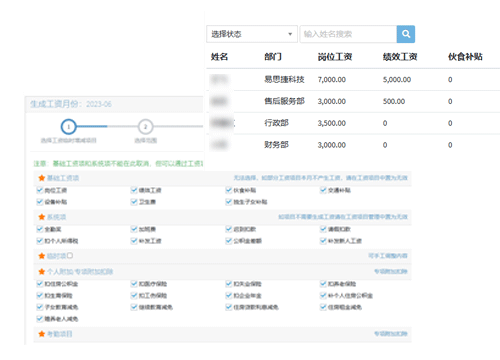The width and height of the screenshot is (500, 360).
Task: Open the 选择状态 dropdown
Action: coord(252,34)
